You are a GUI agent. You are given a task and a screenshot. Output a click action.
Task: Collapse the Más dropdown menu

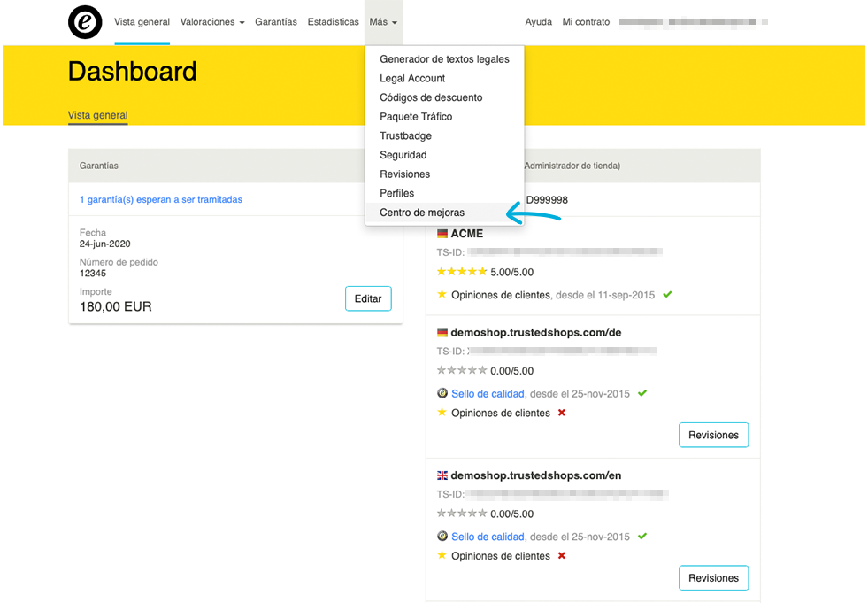(x=383, y=22)
